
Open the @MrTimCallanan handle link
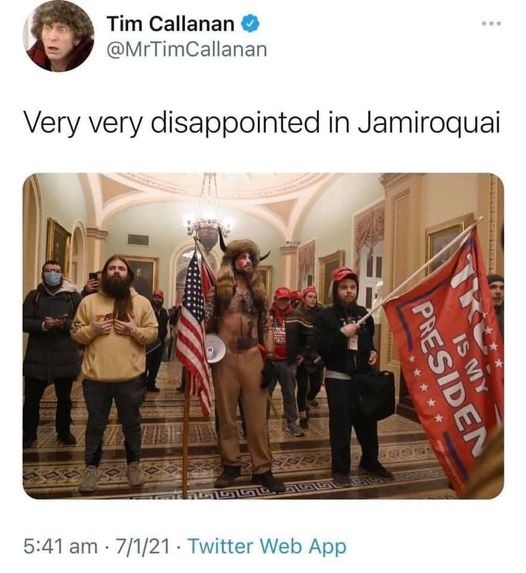[x=187, y=50]
